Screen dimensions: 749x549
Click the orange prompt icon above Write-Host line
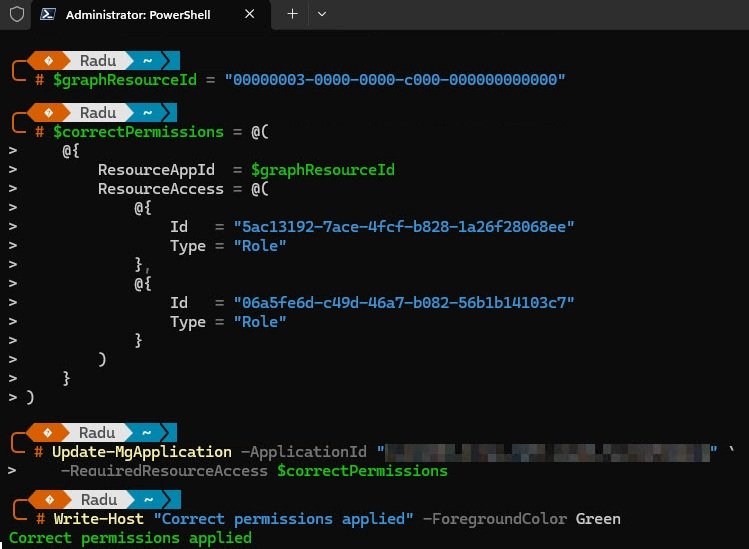pyautogui.click(x=48, y=499)
